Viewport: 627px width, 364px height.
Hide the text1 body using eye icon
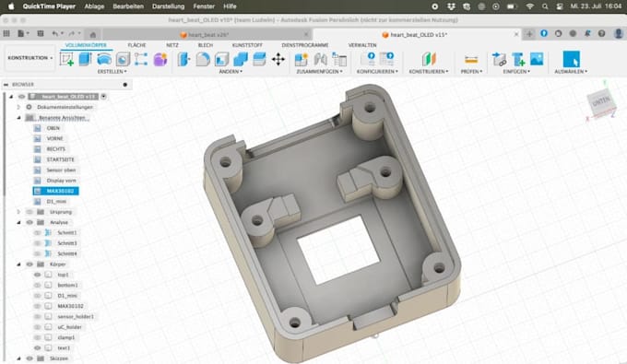point(38,348)
